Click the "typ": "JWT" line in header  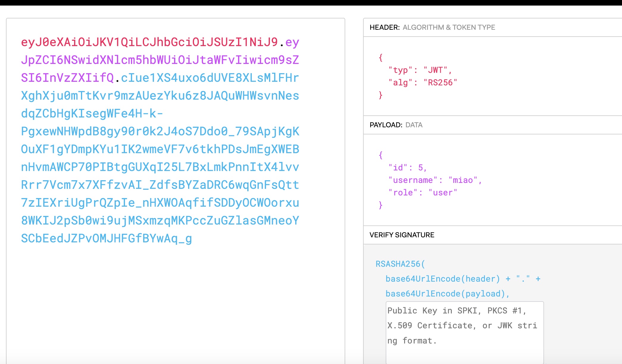[420, 70]
